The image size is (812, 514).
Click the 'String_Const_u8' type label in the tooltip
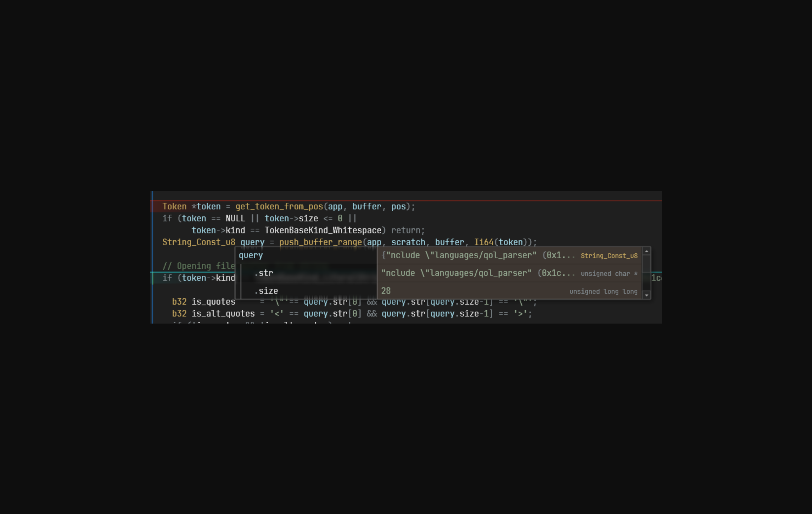pyautogui.click(x=609, y=256)
